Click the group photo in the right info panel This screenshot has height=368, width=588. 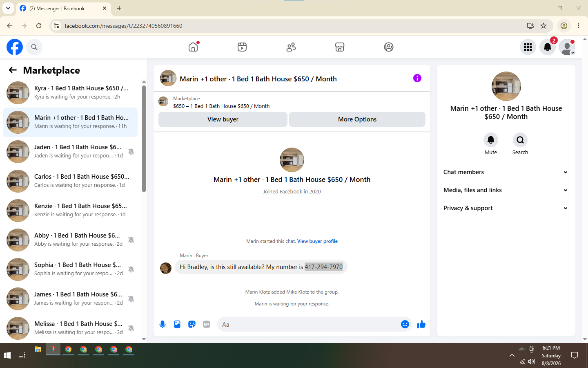click(506, 86)
